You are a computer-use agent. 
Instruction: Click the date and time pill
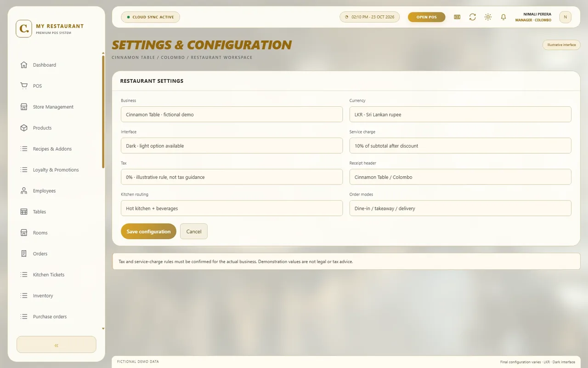(x=370, y=17)
